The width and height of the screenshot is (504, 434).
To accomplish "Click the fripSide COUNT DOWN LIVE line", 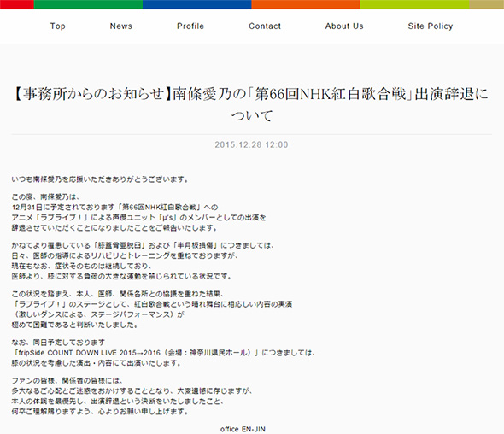I will point(164,353).
